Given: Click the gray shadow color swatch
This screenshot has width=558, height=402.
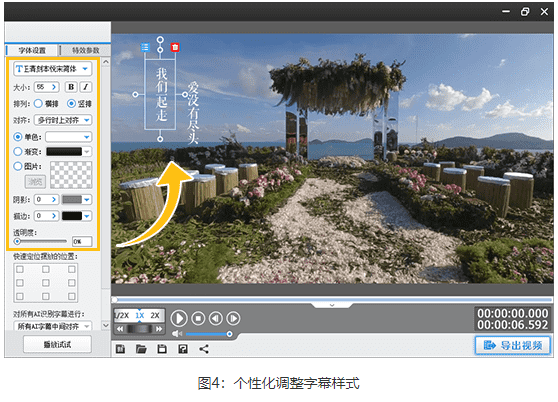Looking at the screenshot, I should [72, 200].
